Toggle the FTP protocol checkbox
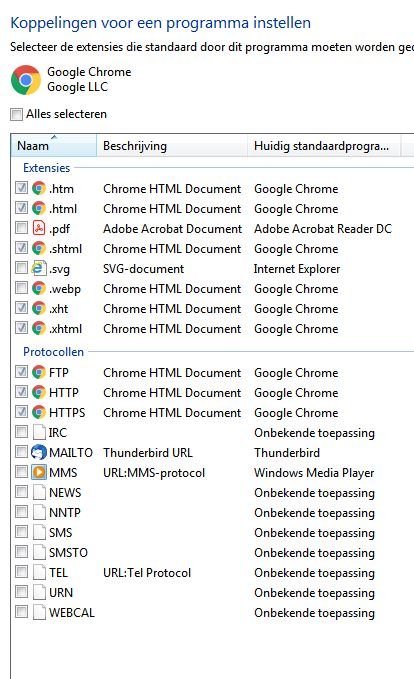414x679 pixels. click(x=21, y=372)
